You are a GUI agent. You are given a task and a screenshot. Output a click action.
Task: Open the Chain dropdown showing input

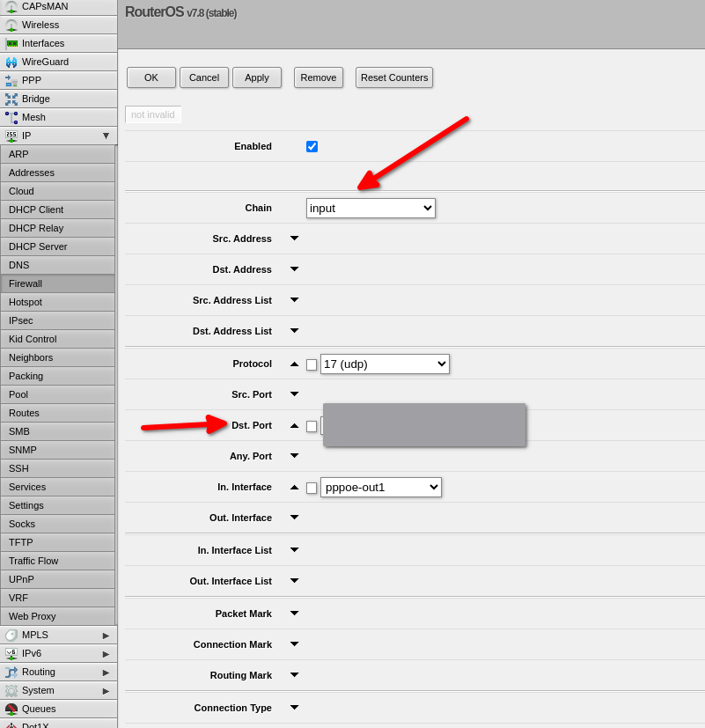371,208
